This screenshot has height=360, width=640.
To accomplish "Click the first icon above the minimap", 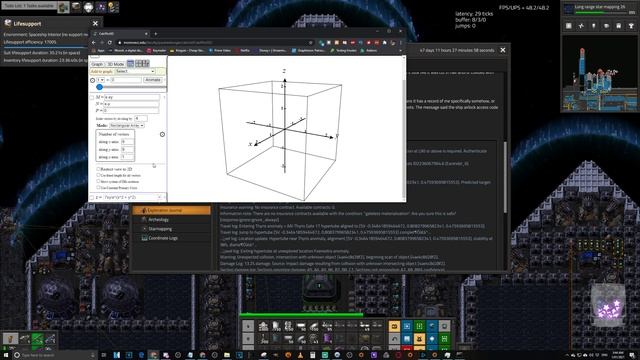I will 569,26.
